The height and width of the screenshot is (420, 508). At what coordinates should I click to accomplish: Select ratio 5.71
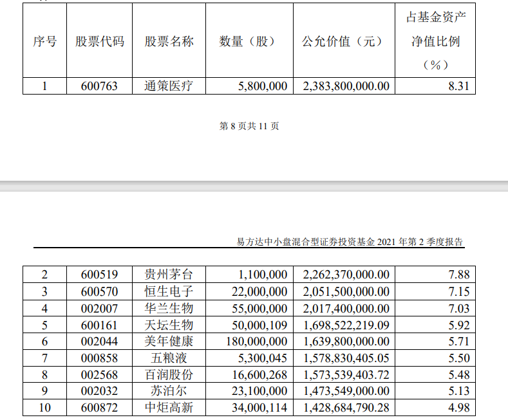pos(459,342)
